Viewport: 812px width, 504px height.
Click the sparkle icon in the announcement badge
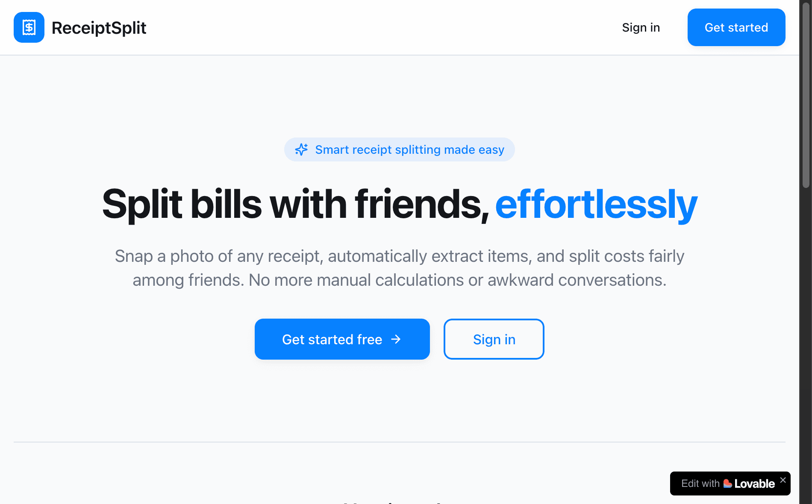coord(302,149)
